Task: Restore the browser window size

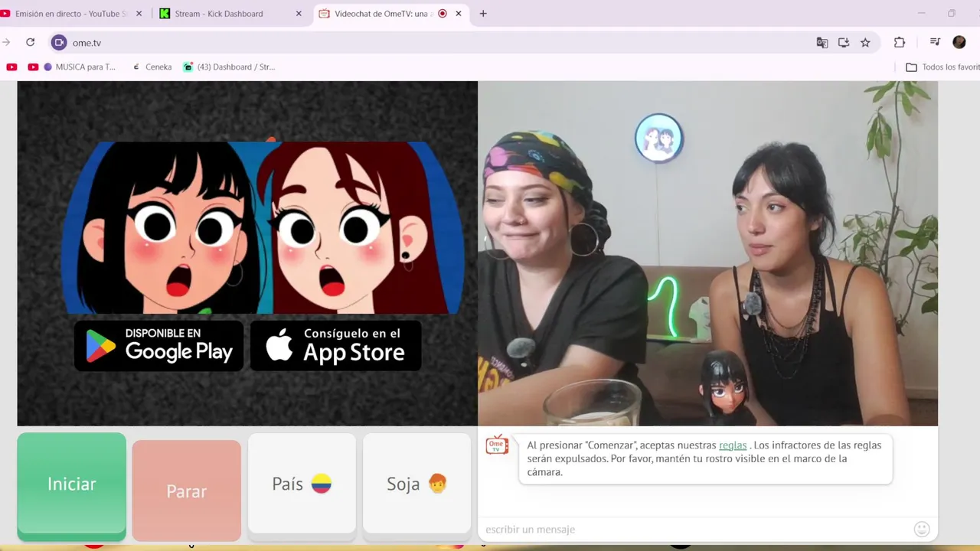Action: point(952,13)
